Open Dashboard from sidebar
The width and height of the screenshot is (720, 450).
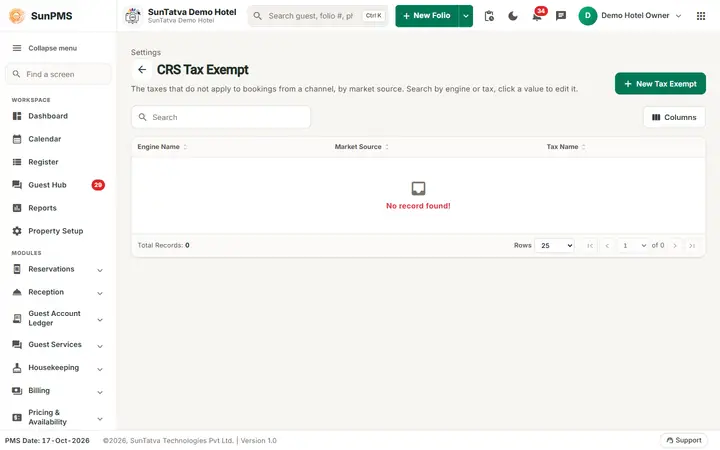click(58, 116)
